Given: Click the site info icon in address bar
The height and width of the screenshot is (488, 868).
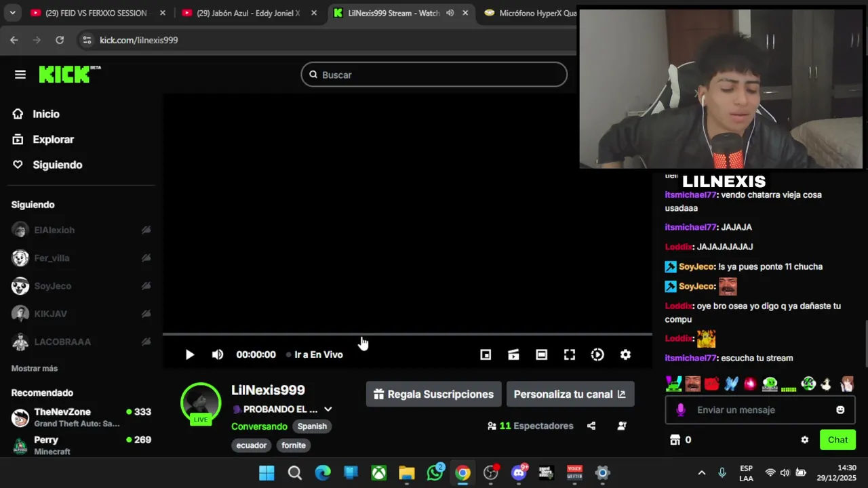Looking at the screenshot, I should [x=87, y=40].
